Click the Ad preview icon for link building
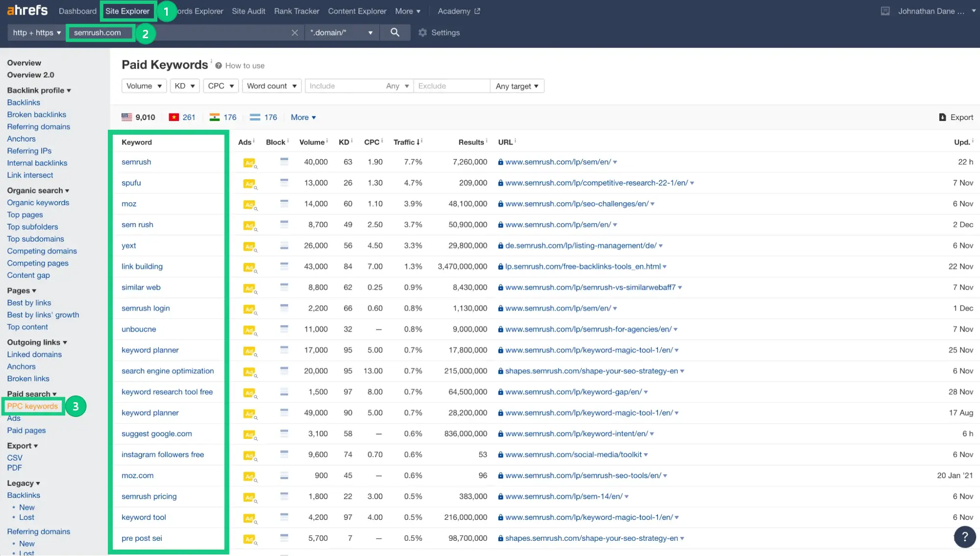This screenshot has width=980, height=556. coord(250,267)
